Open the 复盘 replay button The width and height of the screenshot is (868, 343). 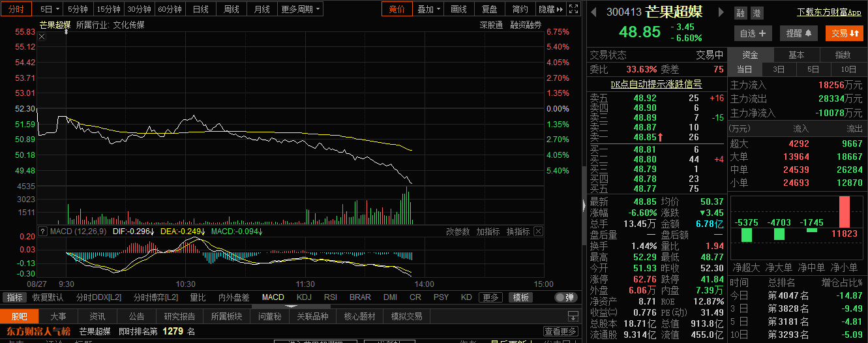pos(490,9)
